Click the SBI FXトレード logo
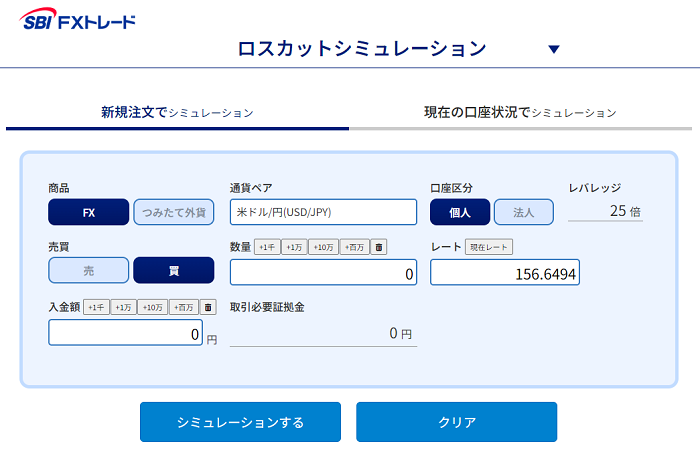 point(77,19)
